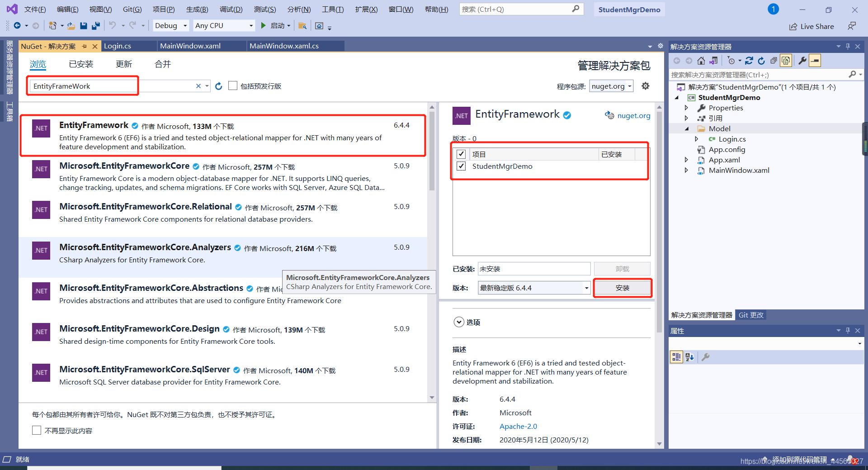Clear the NuGet search text with X

[x=198, y=86]
